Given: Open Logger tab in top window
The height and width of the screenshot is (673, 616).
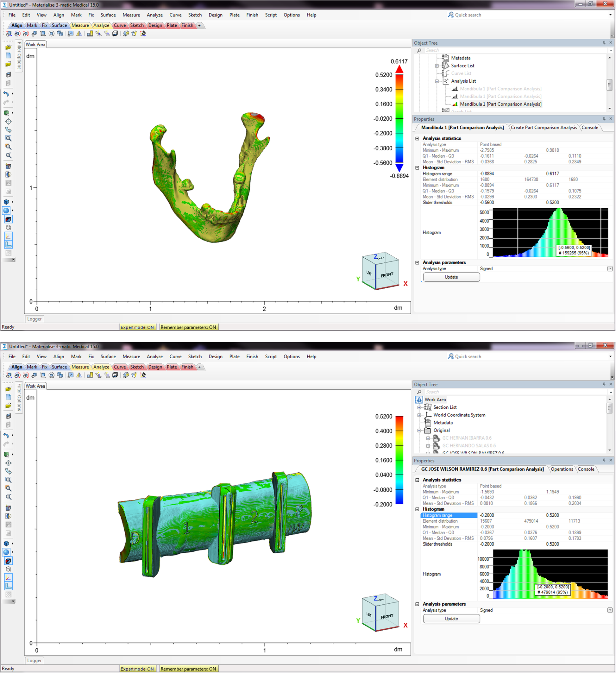Looking at the screenshot, I should click(35, 319).
